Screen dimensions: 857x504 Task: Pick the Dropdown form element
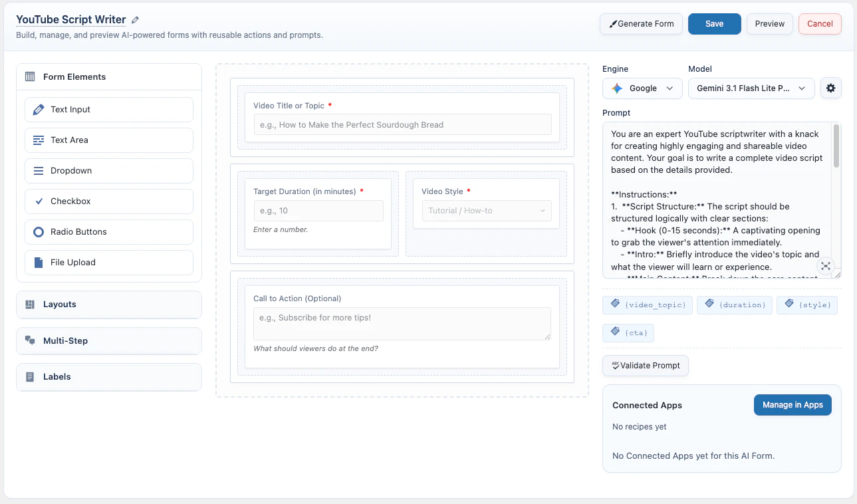[x=108, y=170]
